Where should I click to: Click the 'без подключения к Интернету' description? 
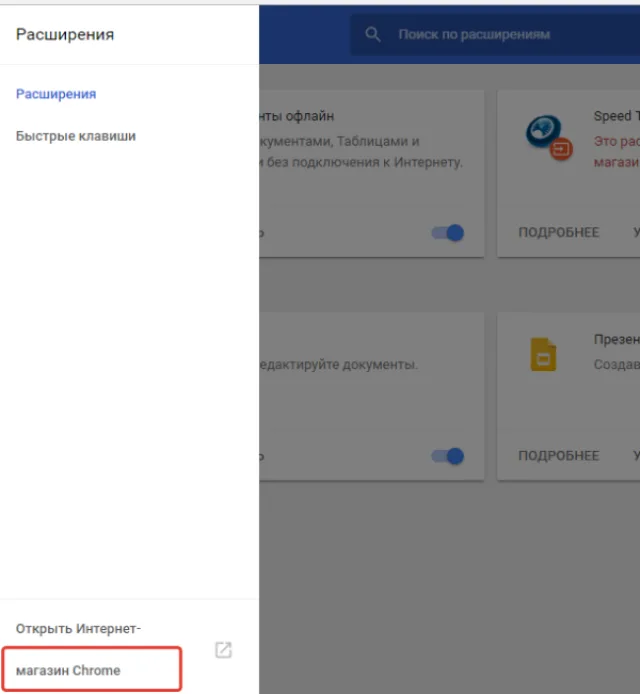click(365, 162)
